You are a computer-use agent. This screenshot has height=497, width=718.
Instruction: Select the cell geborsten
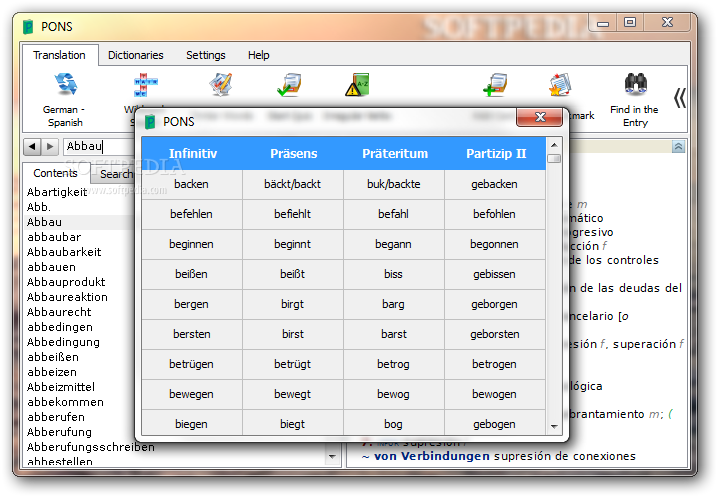(494, 334)
